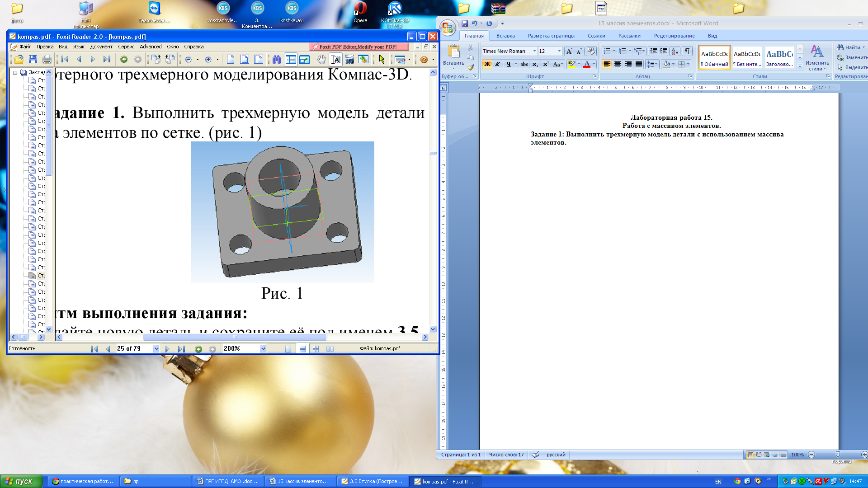Click the Subscript x₂ icon in Word
The width and height of the screenshot is (868, 488).
tap(535, 64)
